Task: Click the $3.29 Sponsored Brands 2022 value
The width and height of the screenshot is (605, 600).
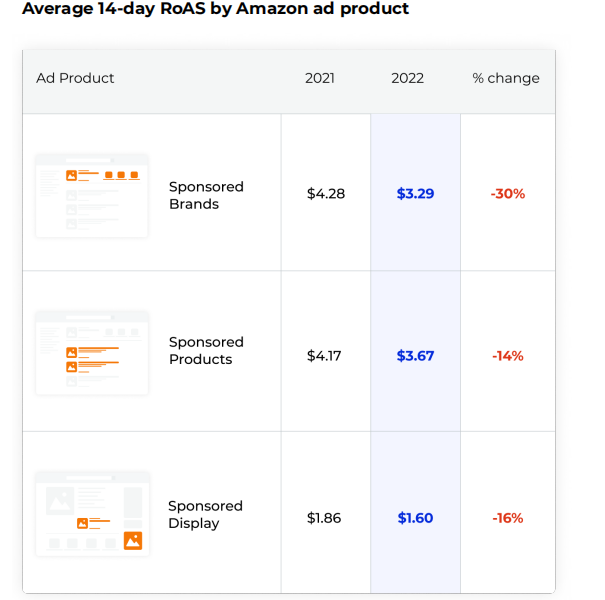Action: click(x=415, y=194)
